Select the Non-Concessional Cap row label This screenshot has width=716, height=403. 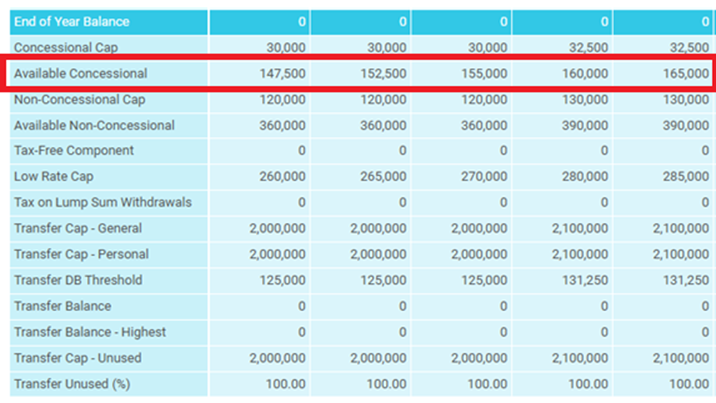click(x=79, y=99)
